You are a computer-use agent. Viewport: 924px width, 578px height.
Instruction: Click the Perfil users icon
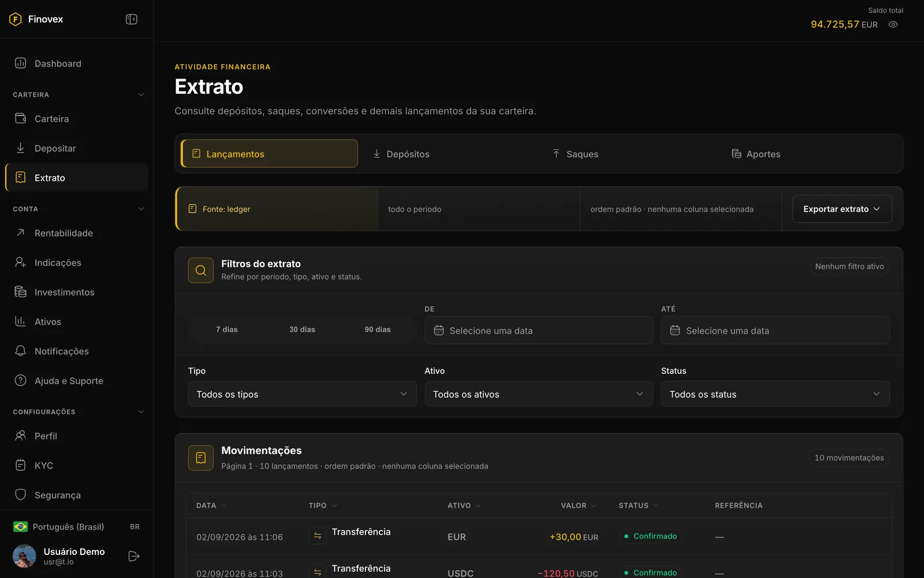pos(21,436)
